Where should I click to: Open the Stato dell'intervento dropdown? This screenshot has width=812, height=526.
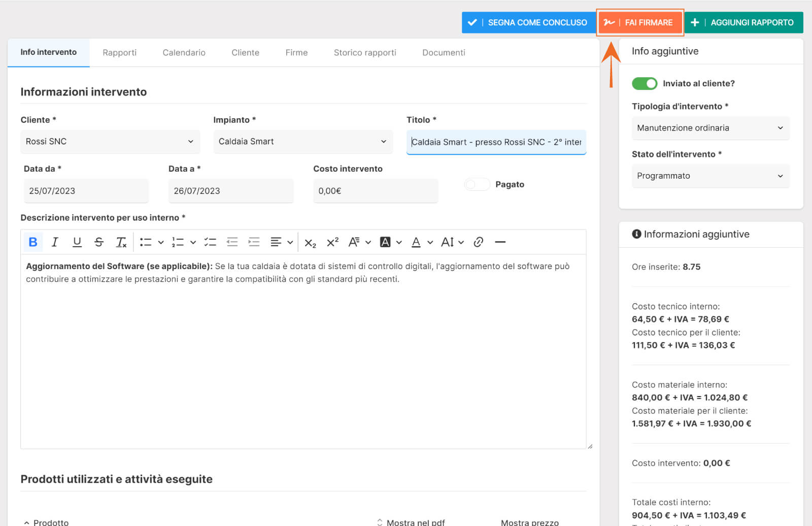click(710, 176)
